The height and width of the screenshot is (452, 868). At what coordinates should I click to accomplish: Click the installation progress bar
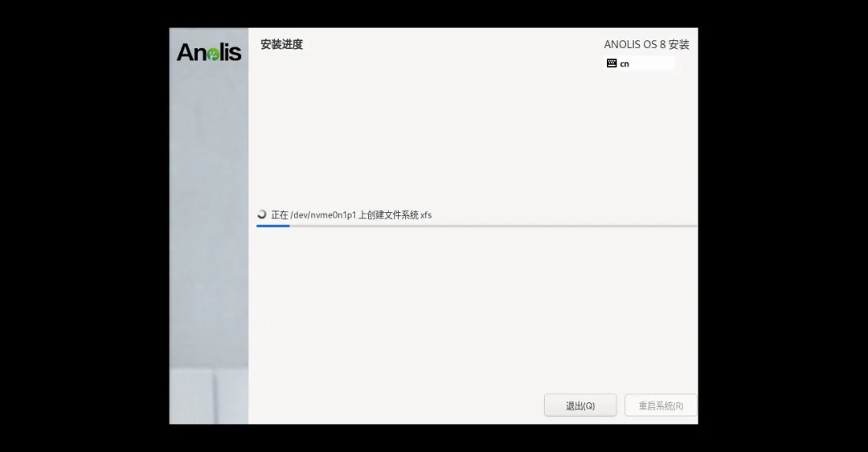click(x=477, y=226)
